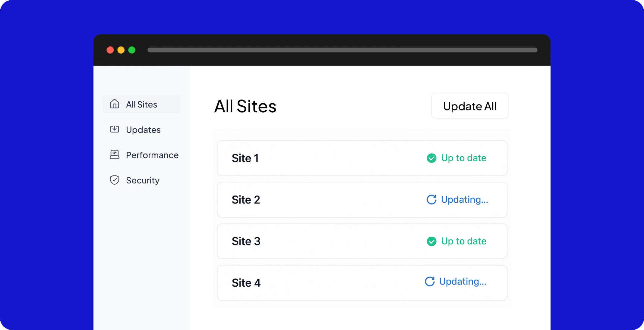
Task: Open the Updates section from sidebar
Action: pyautogui.click(x=143, y=129)
